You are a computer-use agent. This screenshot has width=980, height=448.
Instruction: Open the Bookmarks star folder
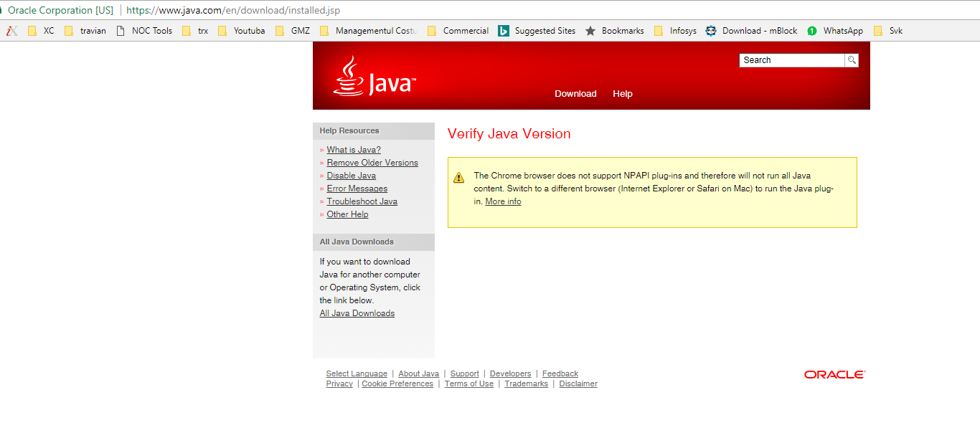[614, 31]
